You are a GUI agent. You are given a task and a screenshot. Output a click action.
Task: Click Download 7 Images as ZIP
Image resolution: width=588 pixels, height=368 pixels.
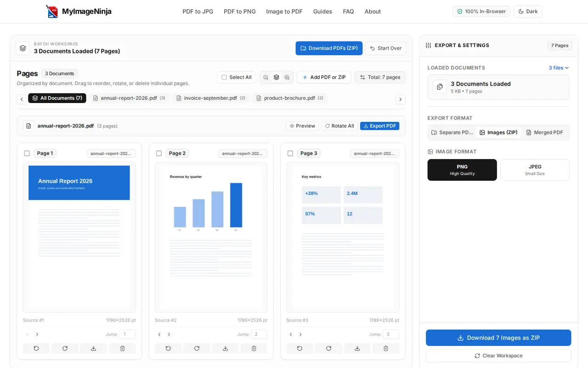[498, 338]
